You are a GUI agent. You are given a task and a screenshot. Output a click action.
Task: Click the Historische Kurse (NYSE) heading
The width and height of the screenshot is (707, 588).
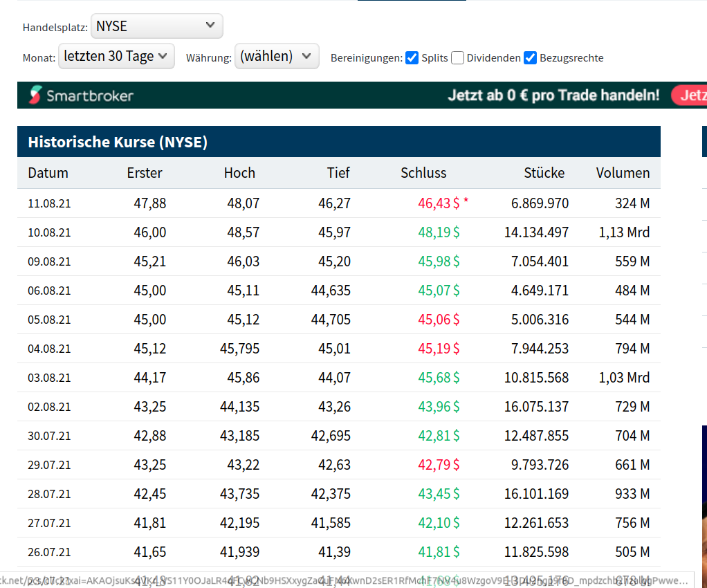pos(118,143)
